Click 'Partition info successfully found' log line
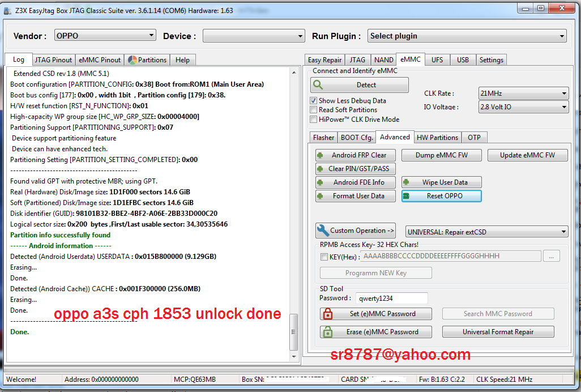 (x=61, y=235)
